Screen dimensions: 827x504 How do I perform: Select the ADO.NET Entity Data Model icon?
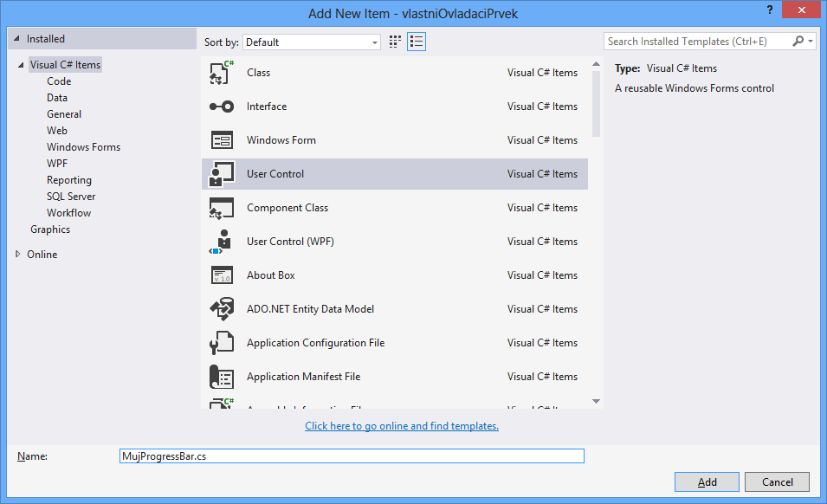click(222, 308)
